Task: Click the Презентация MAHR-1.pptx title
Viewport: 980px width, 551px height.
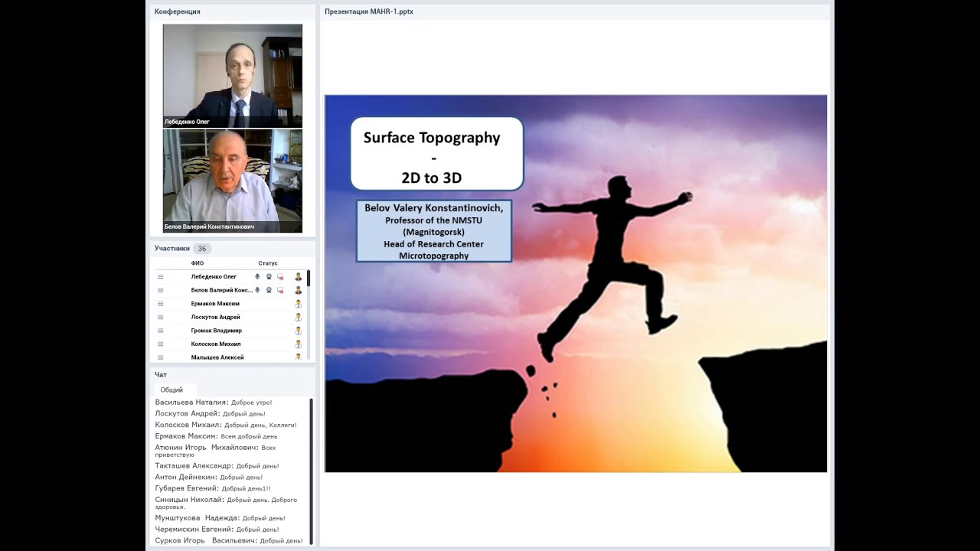Action: click(x=369, y=11)
